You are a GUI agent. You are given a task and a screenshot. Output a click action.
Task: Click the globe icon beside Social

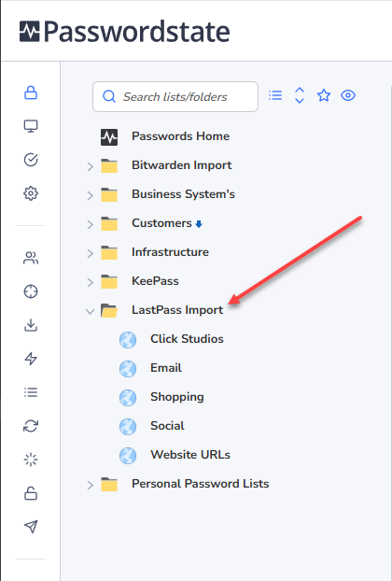click(128, 427)
